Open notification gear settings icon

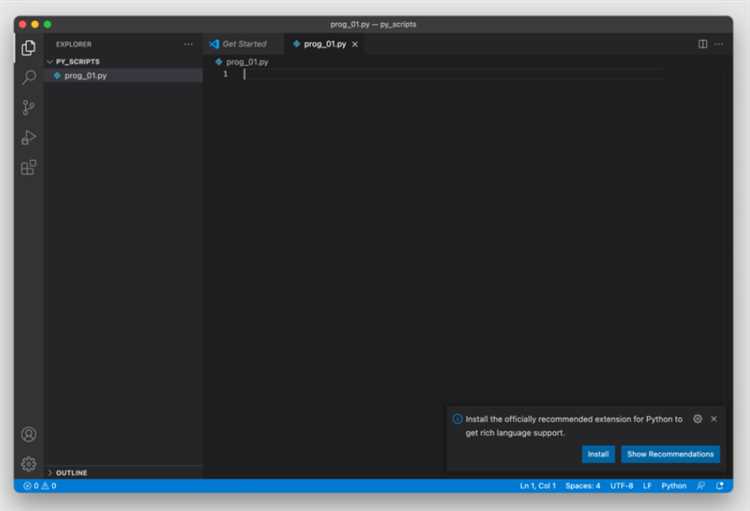[x=697, y=419]
